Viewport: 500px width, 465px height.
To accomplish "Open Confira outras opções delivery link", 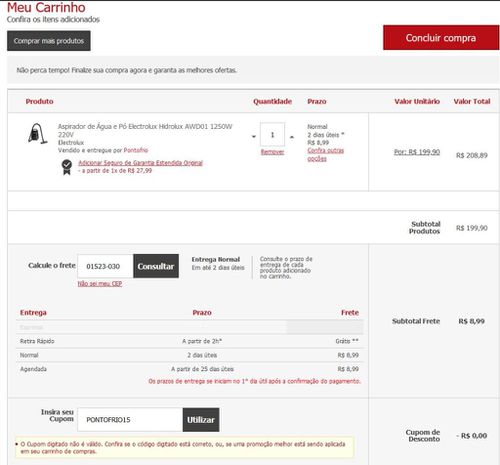I will [325, 154].
